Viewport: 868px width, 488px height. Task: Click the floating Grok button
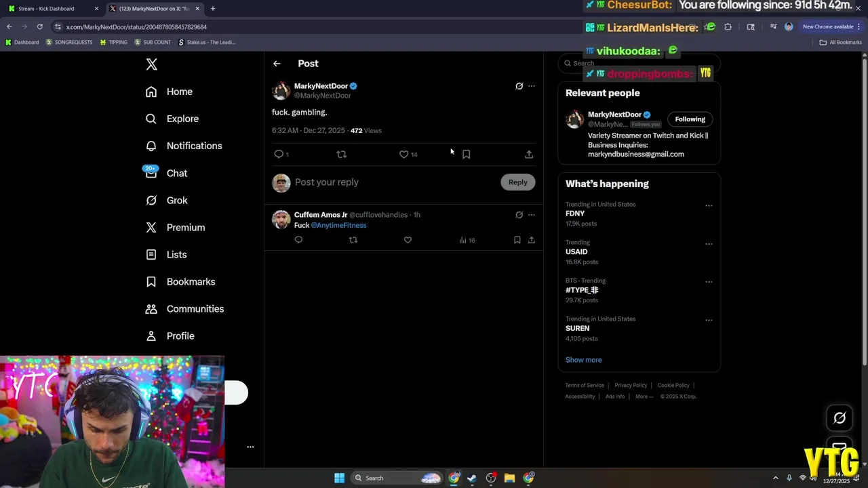[840, 418]
